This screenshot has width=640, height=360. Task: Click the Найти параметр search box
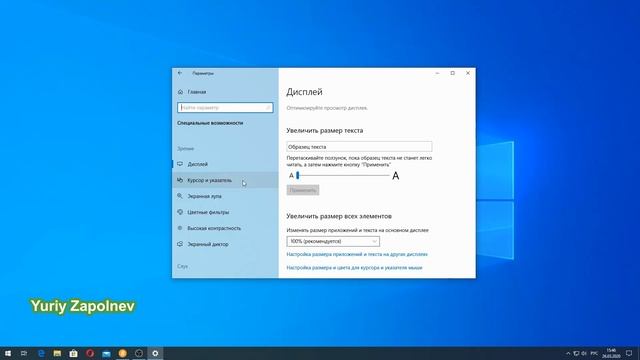pos(225,108)
